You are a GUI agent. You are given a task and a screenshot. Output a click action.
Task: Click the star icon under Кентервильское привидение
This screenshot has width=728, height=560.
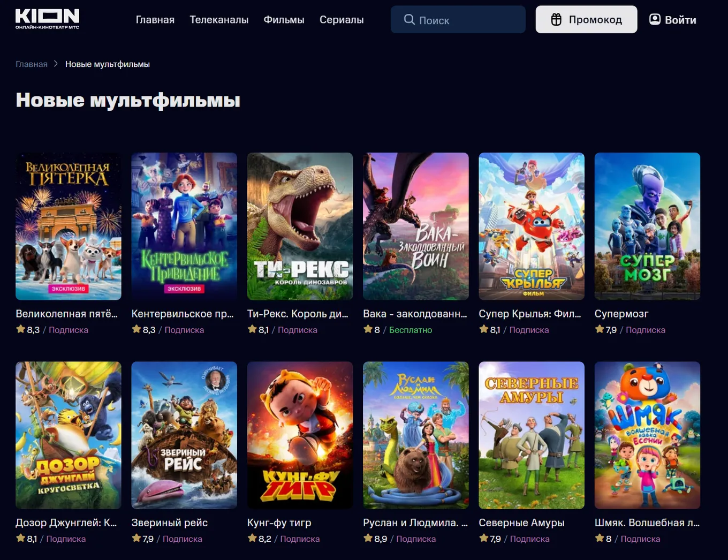pyautogui.click(x=136, y=329)
